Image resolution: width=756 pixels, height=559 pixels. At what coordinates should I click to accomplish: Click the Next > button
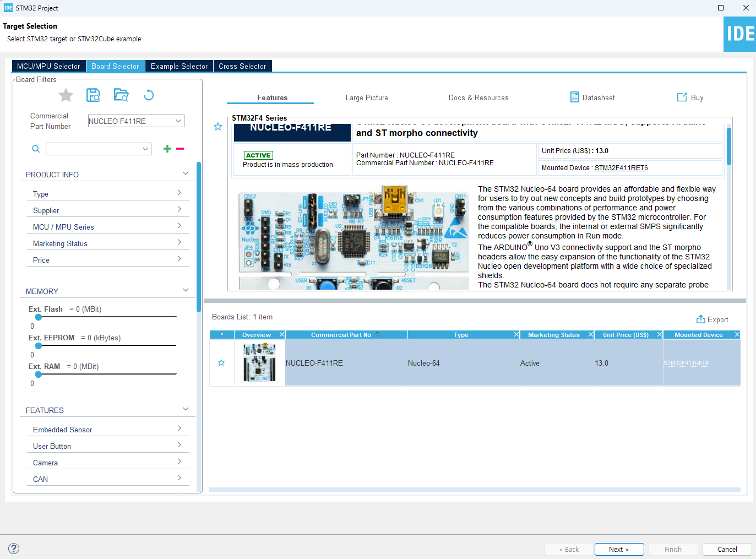click(619, 549)
